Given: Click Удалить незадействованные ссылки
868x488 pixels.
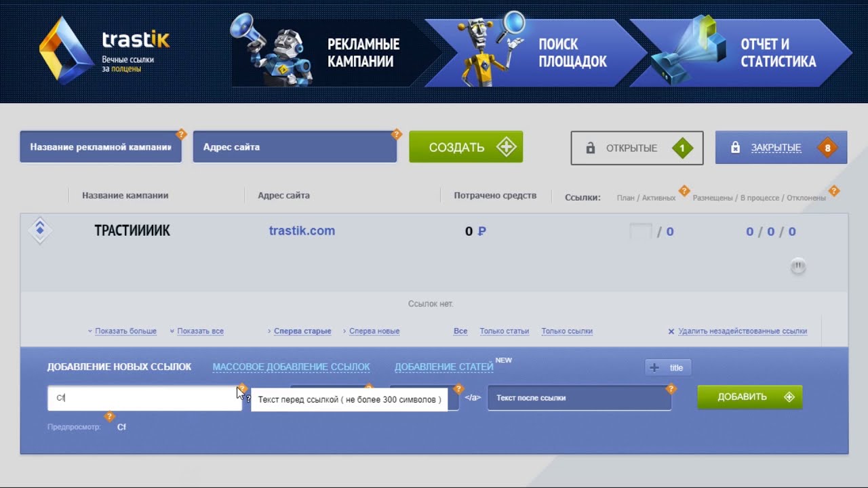Looking at the screenshot, I should coord(743,331).
